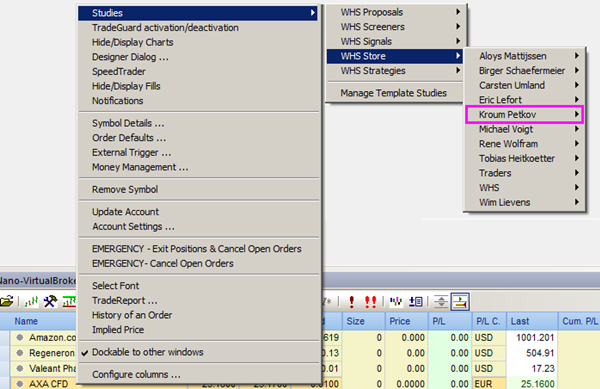Select Hide/Display Charts
This screenshot has height=389, width=600.
coord(199,42)
